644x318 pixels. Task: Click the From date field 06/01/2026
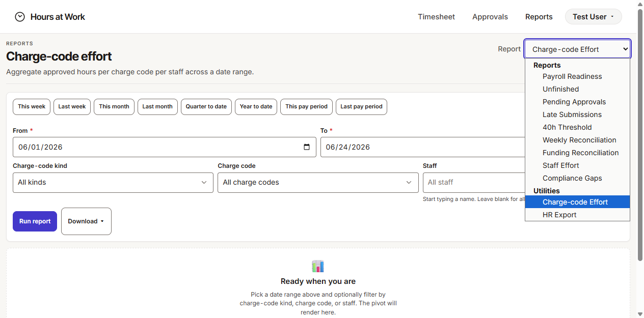click(x=165, y=147)
